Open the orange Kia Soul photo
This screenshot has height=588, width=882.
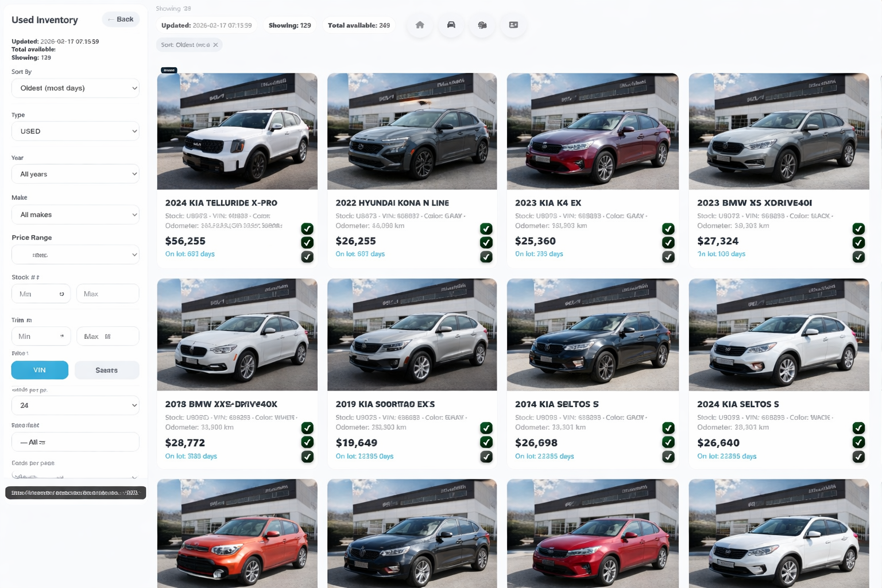point(237,533)
